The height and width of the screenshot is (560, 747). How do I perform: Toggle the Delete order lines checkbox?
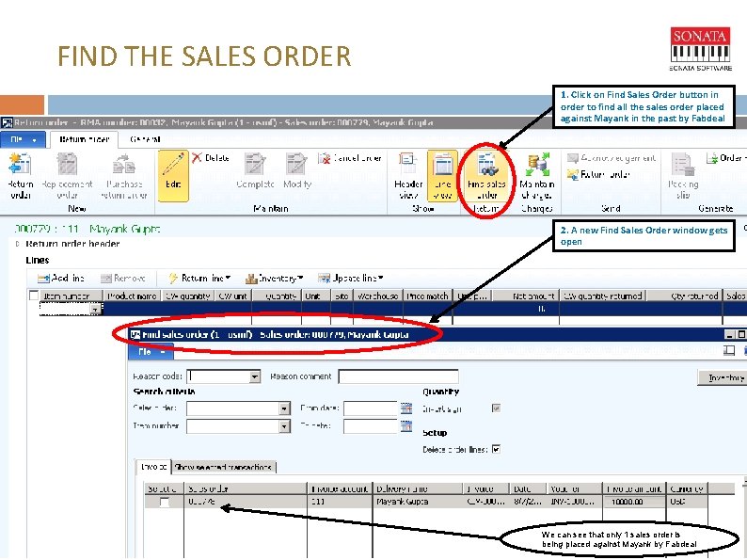(x=497, y=450)
